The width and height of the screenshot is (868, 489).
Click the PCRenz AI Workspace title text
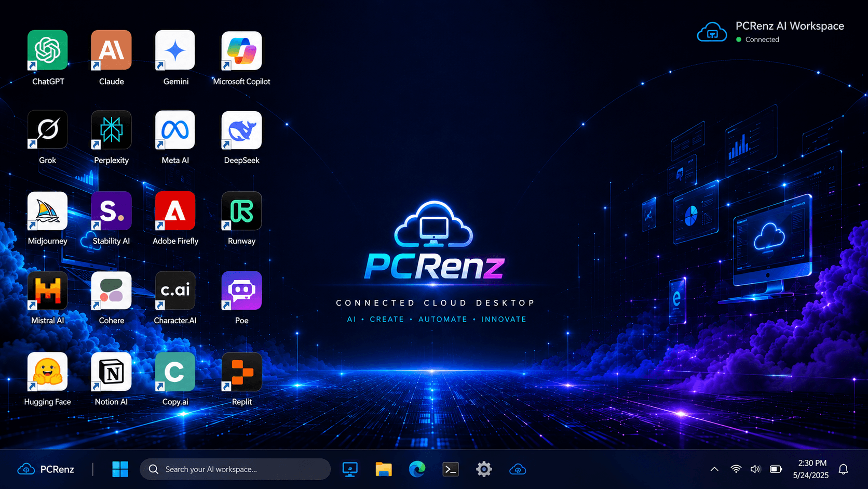[x=790, y=26]
